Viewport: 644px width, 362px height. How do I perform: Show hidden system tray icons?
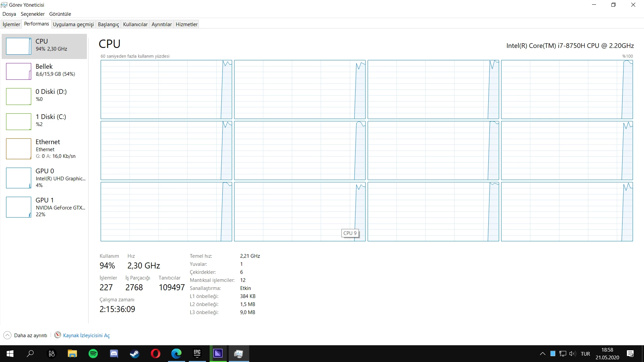pos(542,354)
